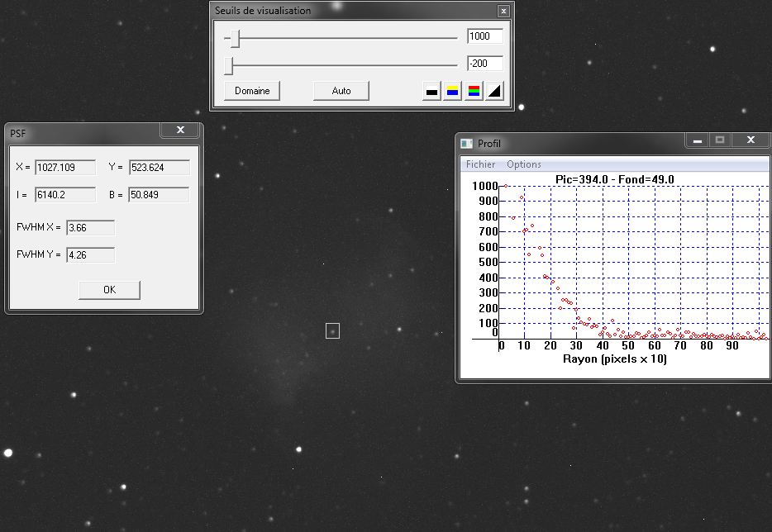Click the Domaine button
Image resolution: width=772 pixels, height=532 pixels.
coord(252,91)
